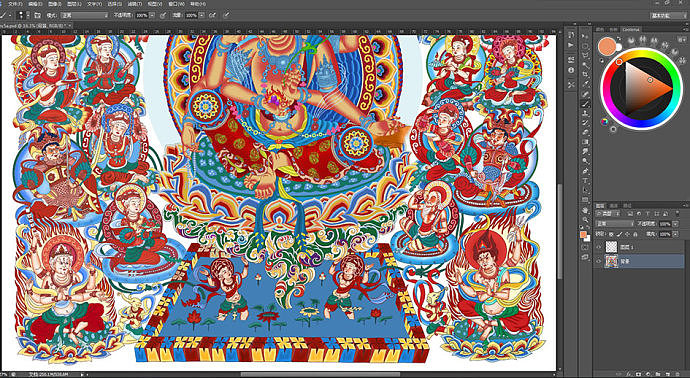690x378 pixels.
Task: Toggle Quick Mask mode
Action: coord(585,247)
